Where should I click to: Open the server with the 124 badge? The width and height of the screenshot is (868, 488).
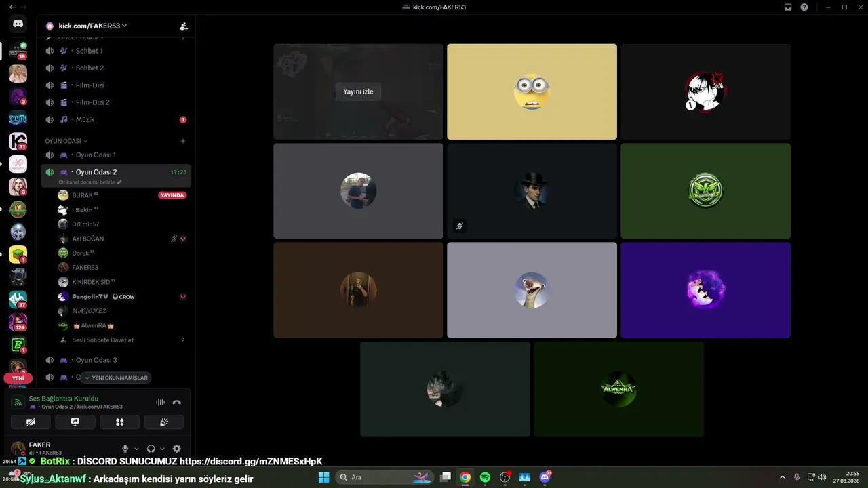(x=18, y=323)
